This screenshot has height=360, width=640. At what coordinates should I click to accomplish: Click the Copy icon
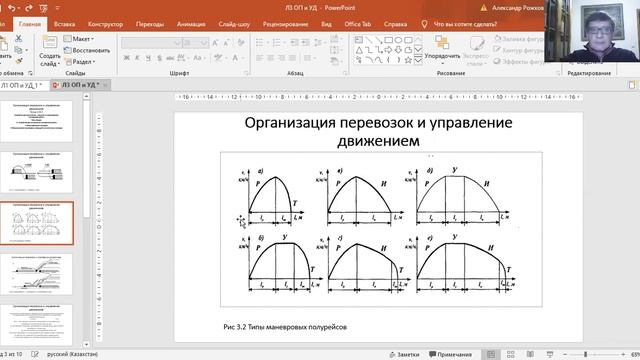coord(18,50)
